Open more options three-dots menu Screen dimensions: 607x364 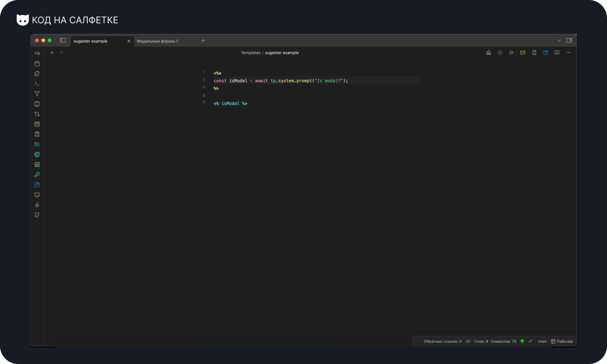(x=568, y=53)
